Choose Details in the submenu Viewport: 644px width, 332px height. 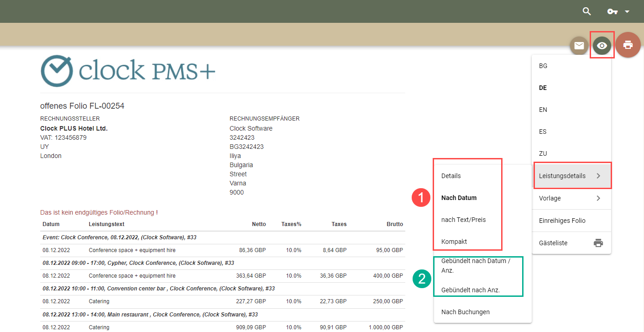482,176
